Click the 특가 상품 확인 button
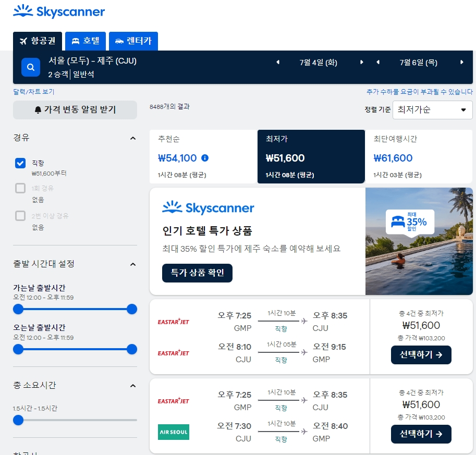Image resolution: width=476 pixels, height=455 pixels. coord(197,273)
